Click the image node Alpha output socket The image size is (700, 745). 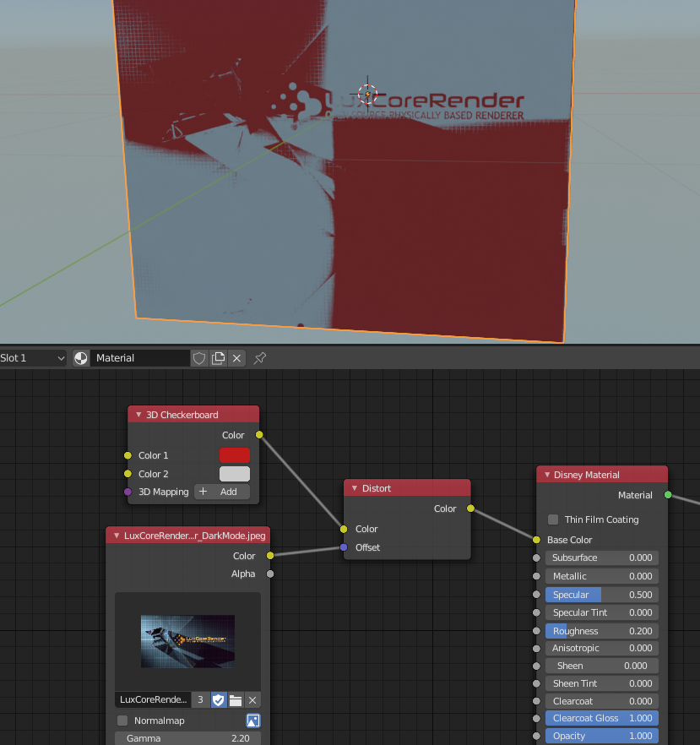click(x=270, y=574)
